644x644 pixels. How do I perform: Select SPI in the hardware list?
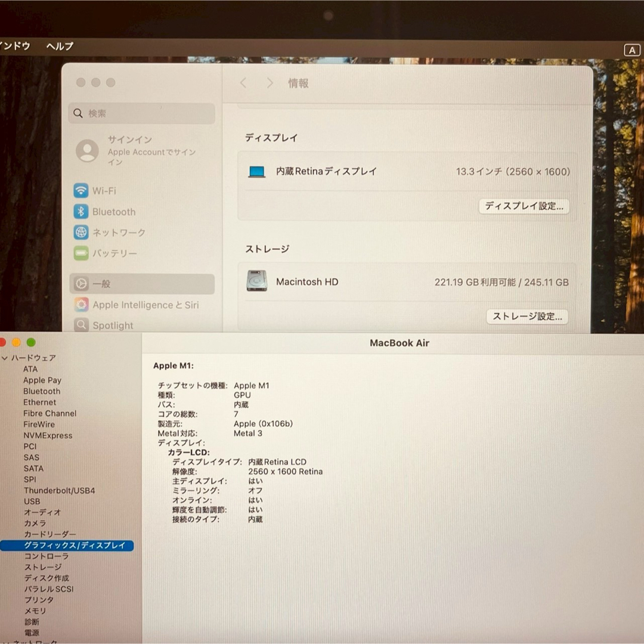click(x=30, y=479)
